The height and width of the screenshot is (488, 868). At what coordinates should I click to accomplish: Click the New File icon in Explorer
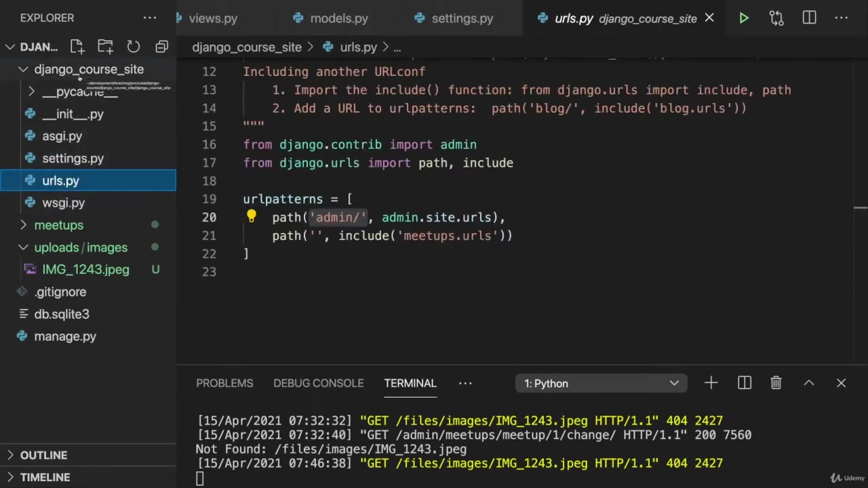77,47
